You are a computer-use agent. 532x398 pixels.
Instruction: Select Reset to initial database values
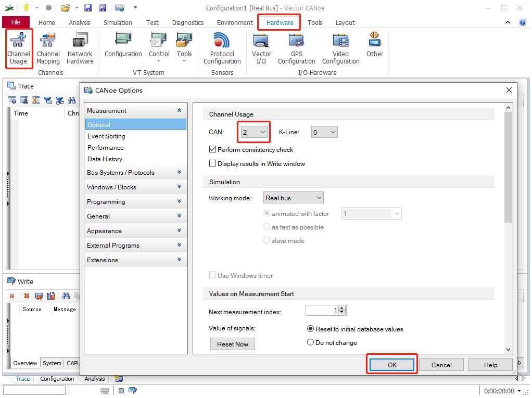click(310, 329)
